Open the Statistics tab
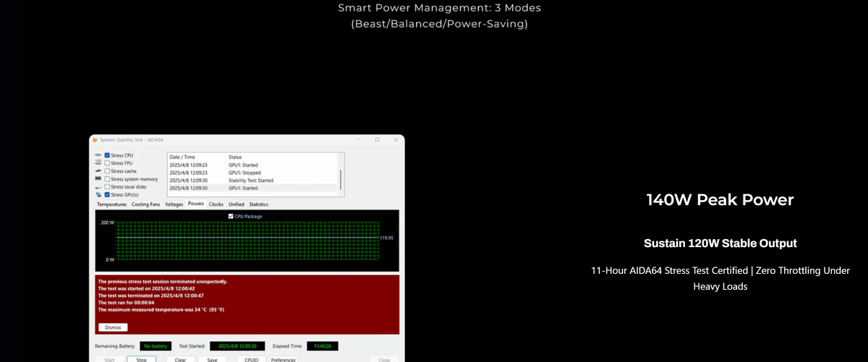The image size is (868, 362). 258,204
